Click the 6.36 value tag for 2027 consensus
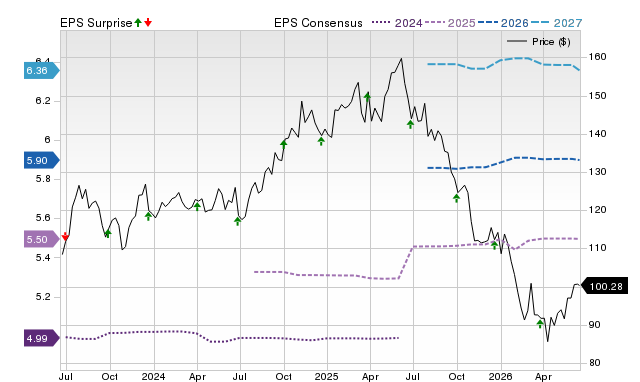The width and height of the screenshot is (640, 382). pos(41,71)
